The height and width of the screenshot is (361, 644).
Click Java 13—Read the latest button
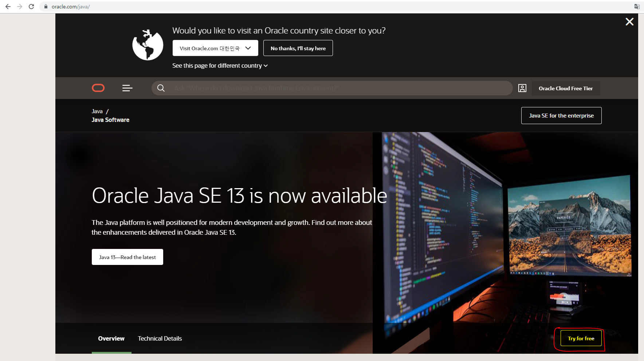point(127,257)
